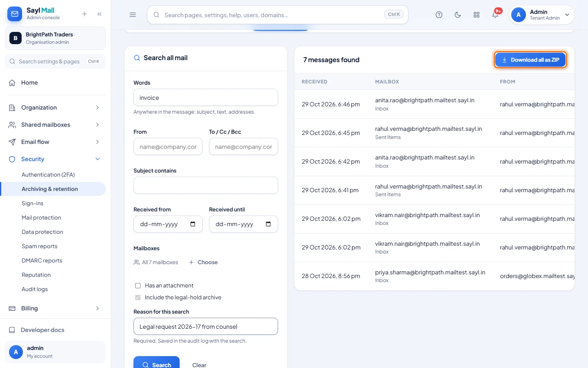The width and height of the screenshot is (588, 368).
Task: Toggle dark mode moon icon
Action: click(458, 15)
